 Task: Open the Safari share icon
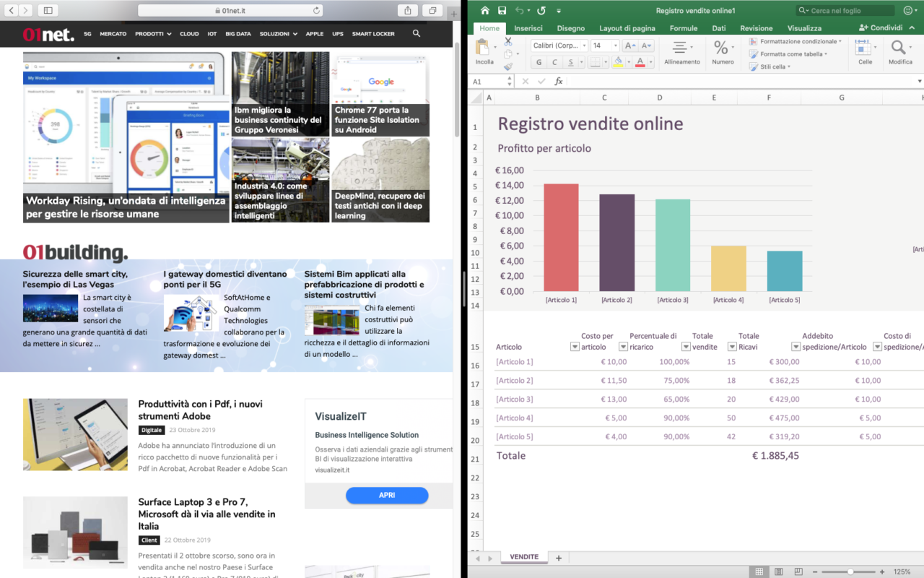coord(408,10)
